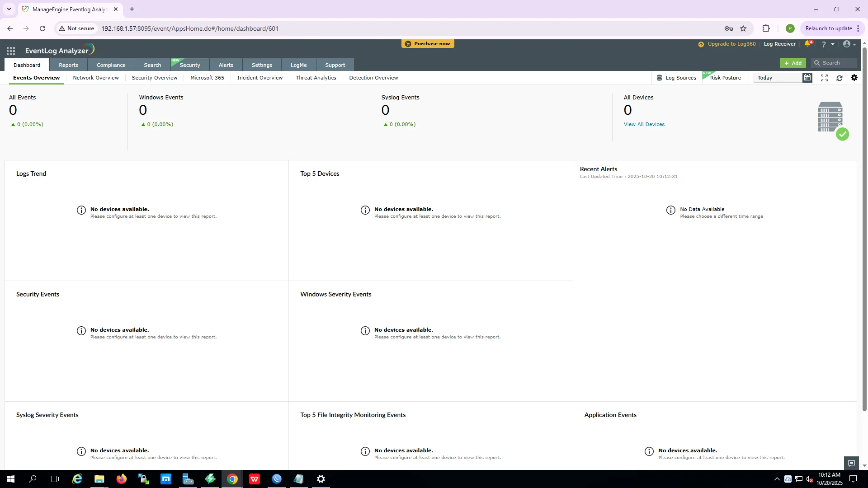This screenshot has height=488, width=868.
Task: Open the apps grid launcher icon
Action: (x=11, y=51)
